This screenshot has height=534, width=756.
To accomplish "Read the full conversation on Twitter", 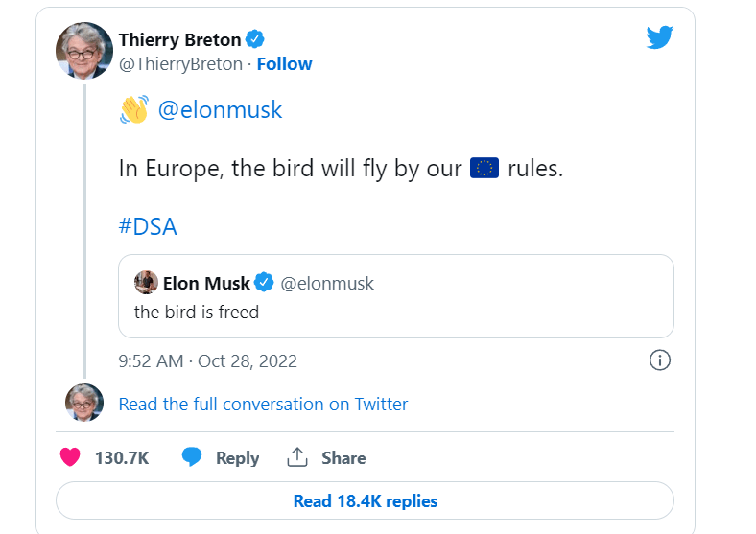I will point(263,405).
